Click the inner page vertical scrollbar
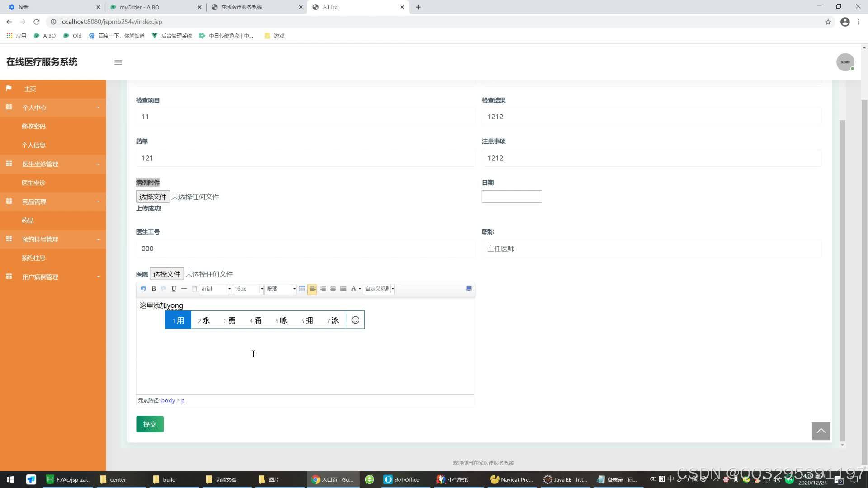 click(842, 280)
